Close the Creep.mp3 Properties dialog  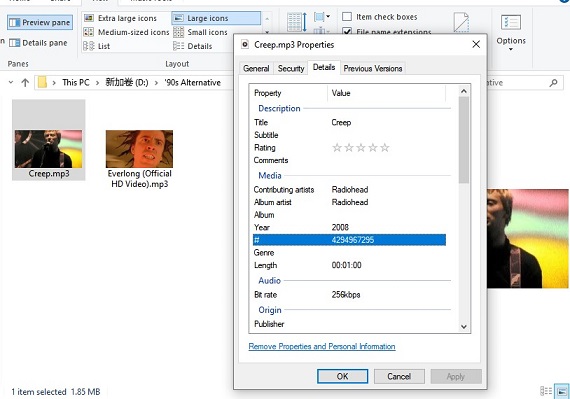click(476, 44)
